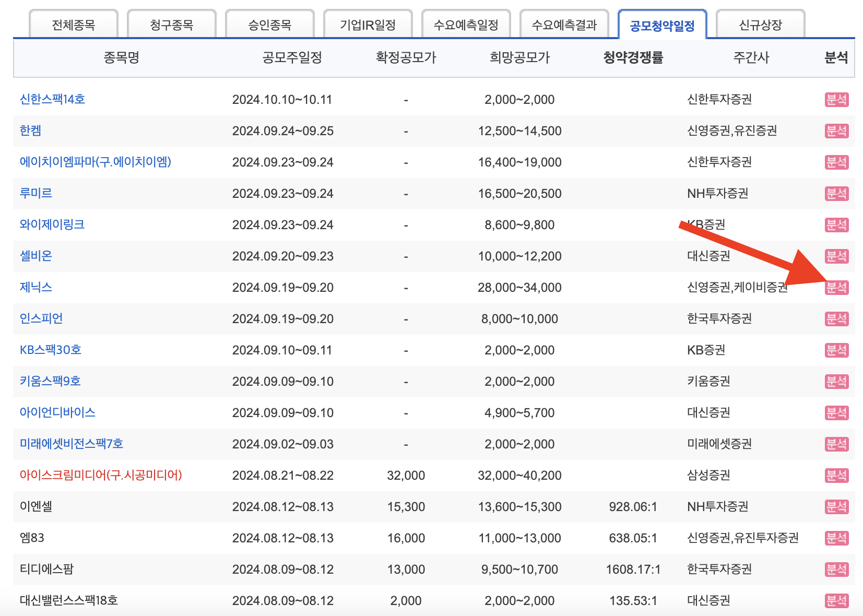Click the 분석 icon for 키움스팩9호
Screen dimensions: 863x616
tap(836, 382)
